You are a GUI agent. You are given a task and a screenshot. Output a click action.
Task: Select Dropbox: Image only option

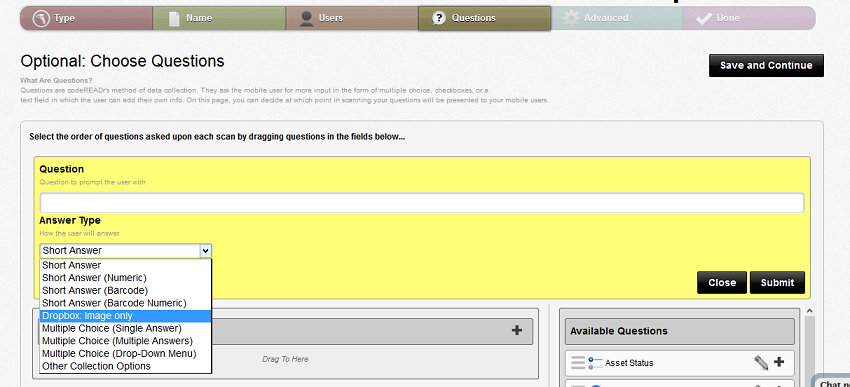(126, 316)
